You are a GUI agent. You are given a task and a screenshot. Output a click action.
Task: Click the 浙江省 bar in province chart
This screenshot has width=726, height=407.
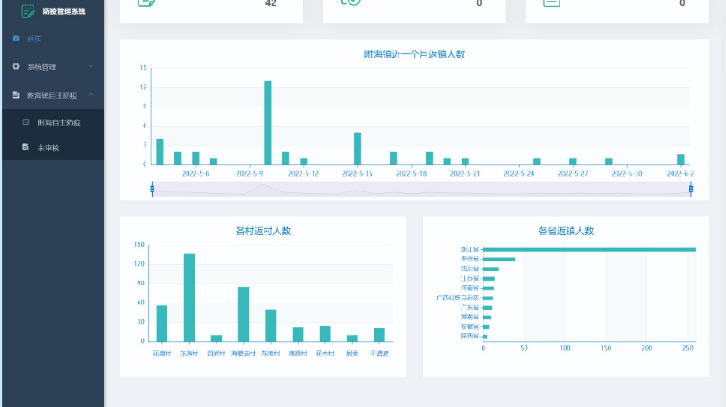pyautogui.click(x=588, y=249)
